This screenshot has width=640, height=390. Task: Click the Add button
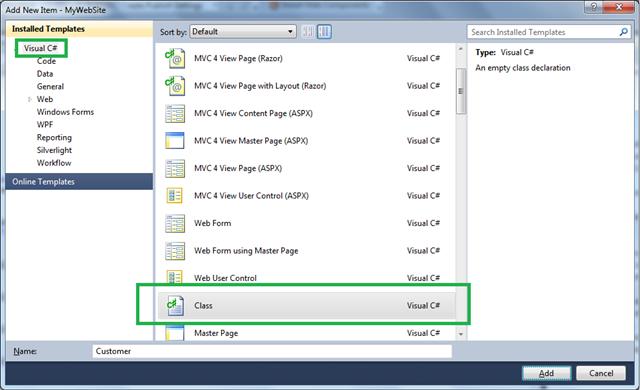point(546,373)
